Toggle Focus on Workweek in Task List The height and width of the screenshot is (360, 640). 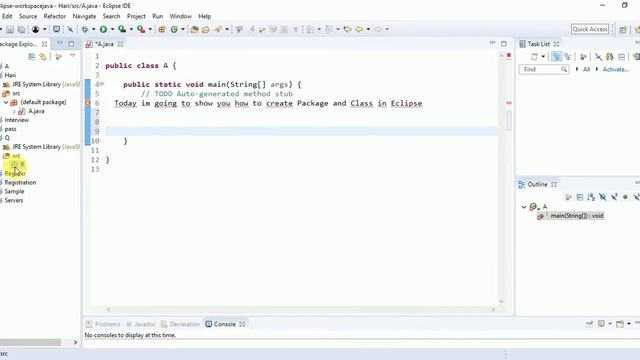(x=583, y=57)
